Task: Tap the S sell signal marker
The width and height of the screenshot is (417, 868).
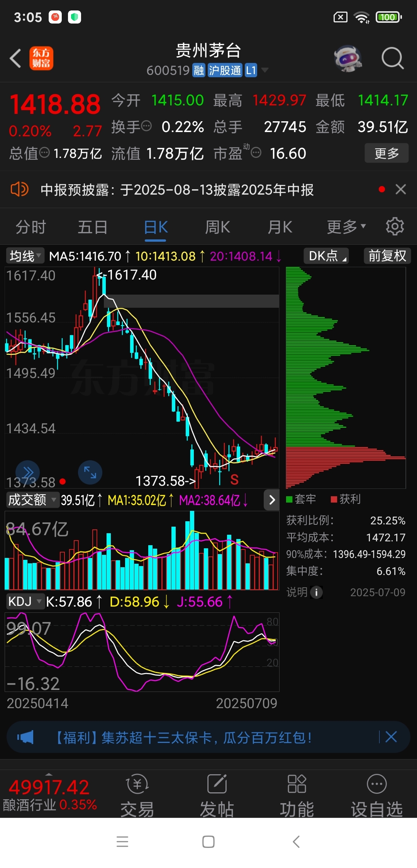Action: tap(234, 480)
